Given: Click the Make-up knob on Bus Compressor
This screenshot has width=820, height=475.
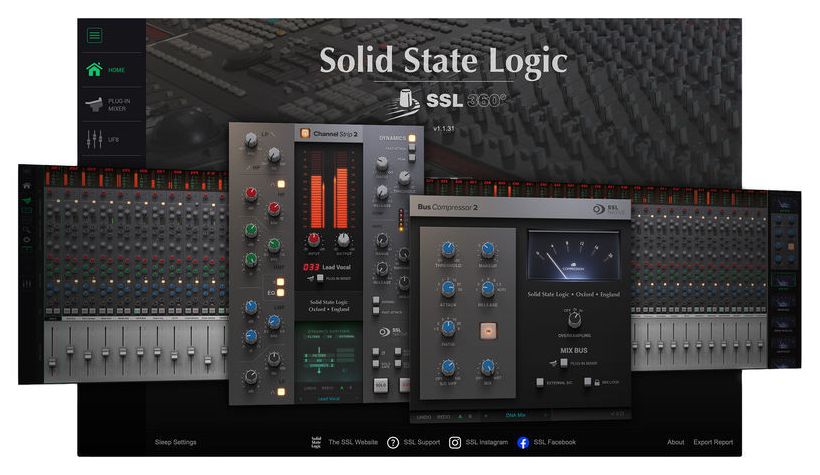Looking at the screenshot, I should [487, 250].
